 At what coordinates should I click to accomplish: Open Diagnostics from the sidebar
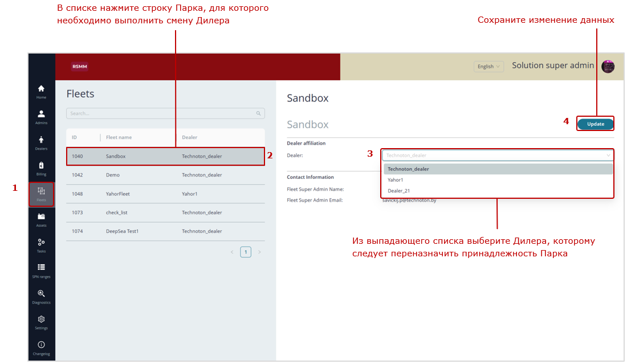click(x=41, y=296)
